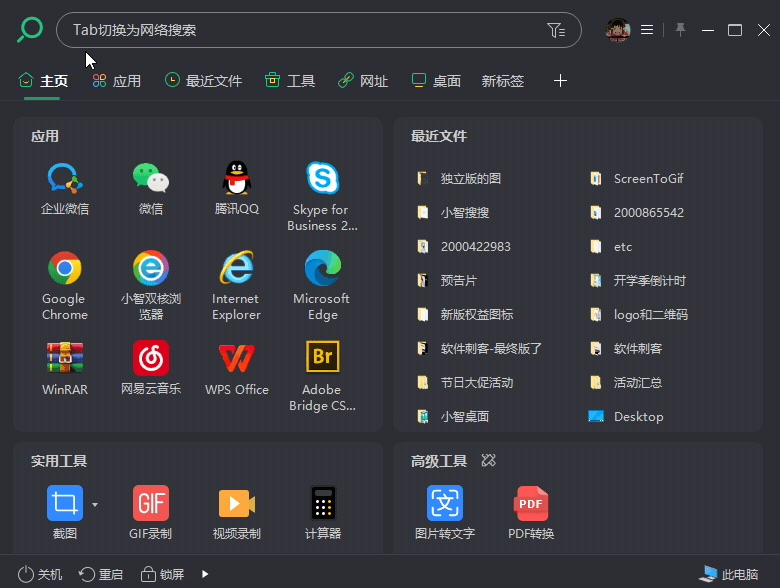Launch Tencent QQ penguin icon
This screenshot has width=780, height=588.
click(x=236, y=180)
